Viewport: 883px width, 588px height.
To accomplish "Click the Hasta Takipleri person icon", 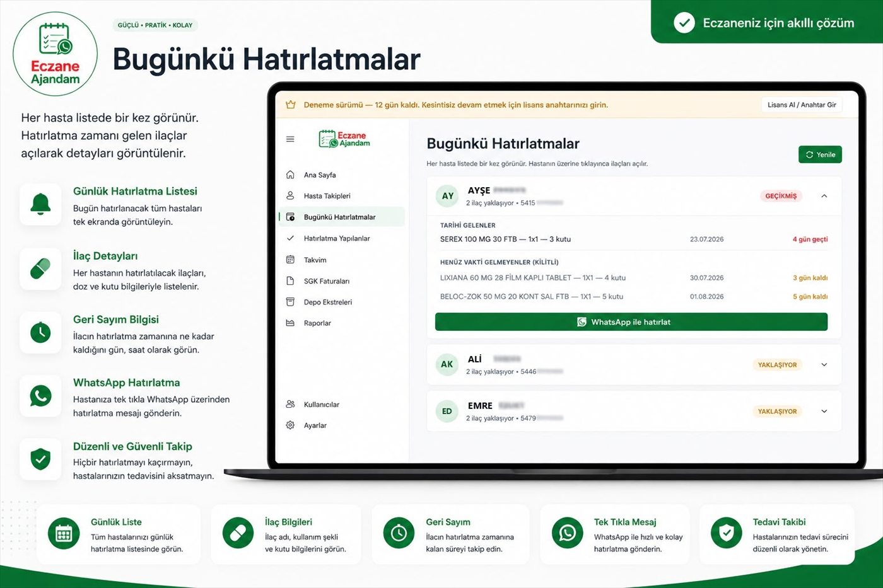I will [290, 195].
